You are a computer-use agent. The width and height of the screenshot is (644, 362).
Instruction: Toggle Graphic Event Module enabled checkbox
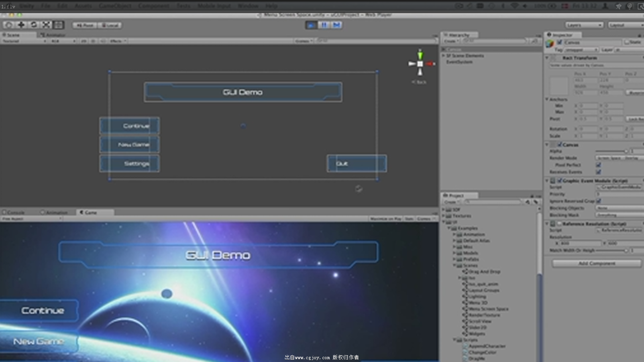(560, 181)
